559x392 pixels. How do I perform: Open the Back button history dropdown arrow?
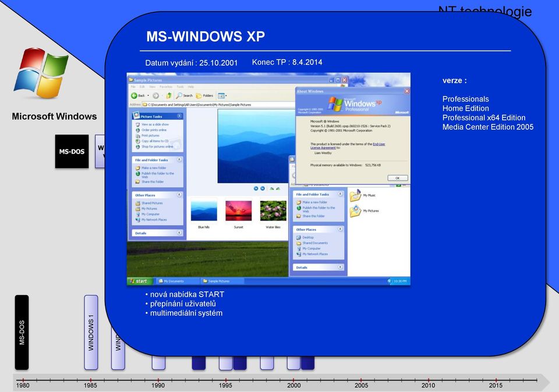tap(148, 95)
